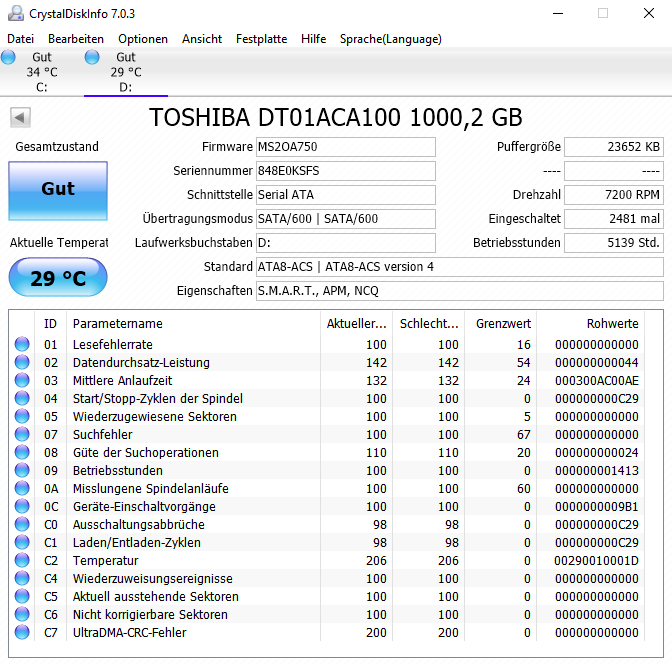
Task: Click status orb of Wiederzugewiesene Sektoren row
Action: point(22,416)
